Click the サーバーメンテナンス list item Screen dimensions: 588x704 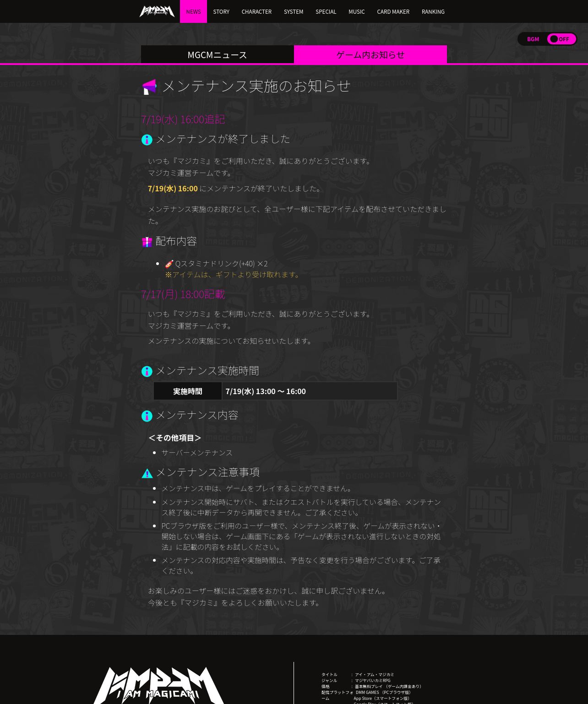[197, 452]
